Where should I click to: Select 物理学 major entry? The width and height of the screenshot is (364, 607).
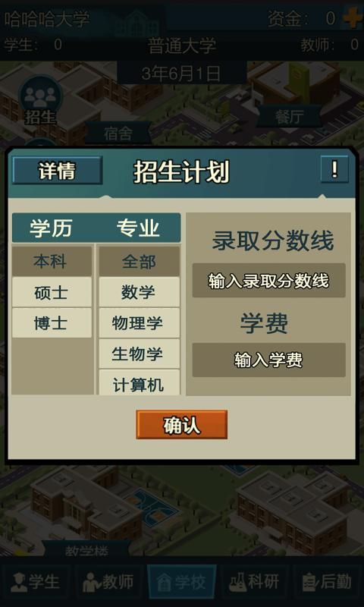(140, 323)
